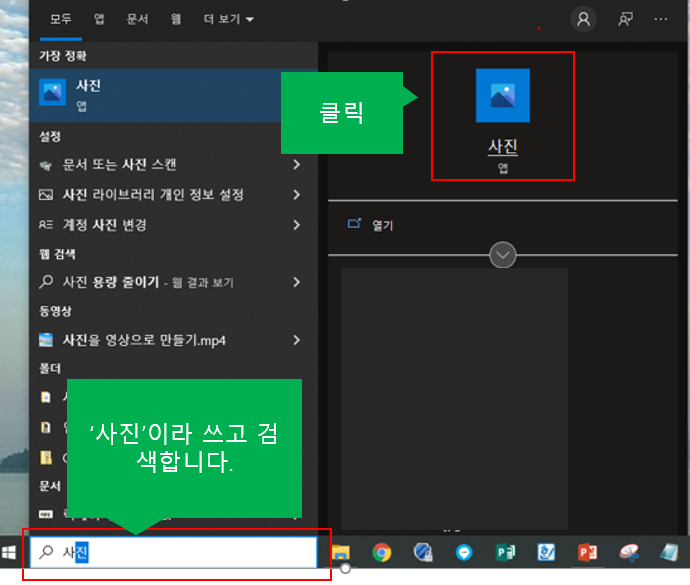
Task: Click the video file icon of 사진을 영상으로 만들기.mp4
Action: [x=46, y=340]
